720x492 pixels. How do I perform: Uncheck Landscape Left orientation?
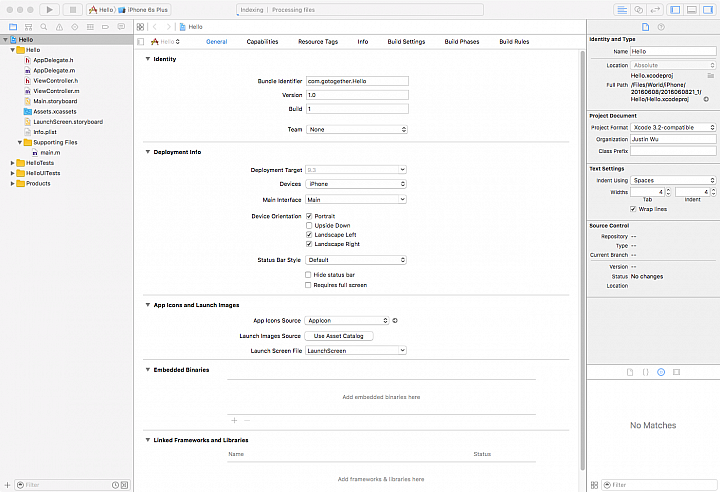coord(309,235)
